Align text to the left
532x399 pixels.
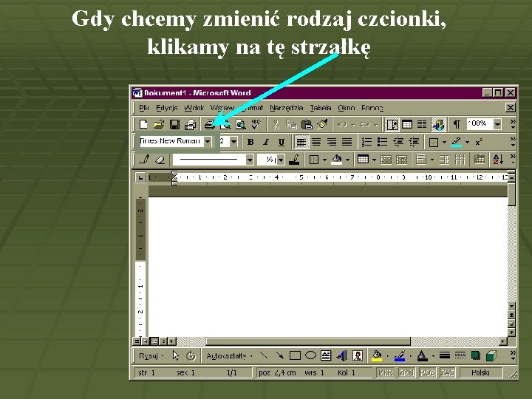301,142
